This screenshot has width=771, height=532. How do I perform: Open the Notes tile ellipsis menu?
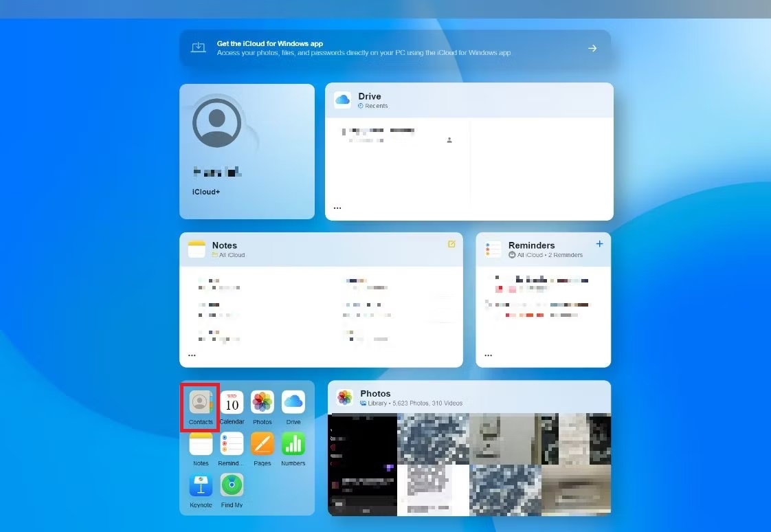[192, 355]
